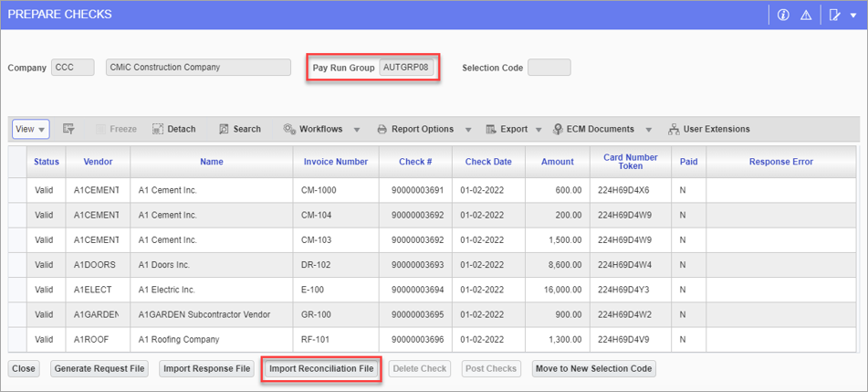The width and height of the screenshot is (868, 392).
Task: Select the amount 8,600.00 cell
Action: tap(558, 265)
